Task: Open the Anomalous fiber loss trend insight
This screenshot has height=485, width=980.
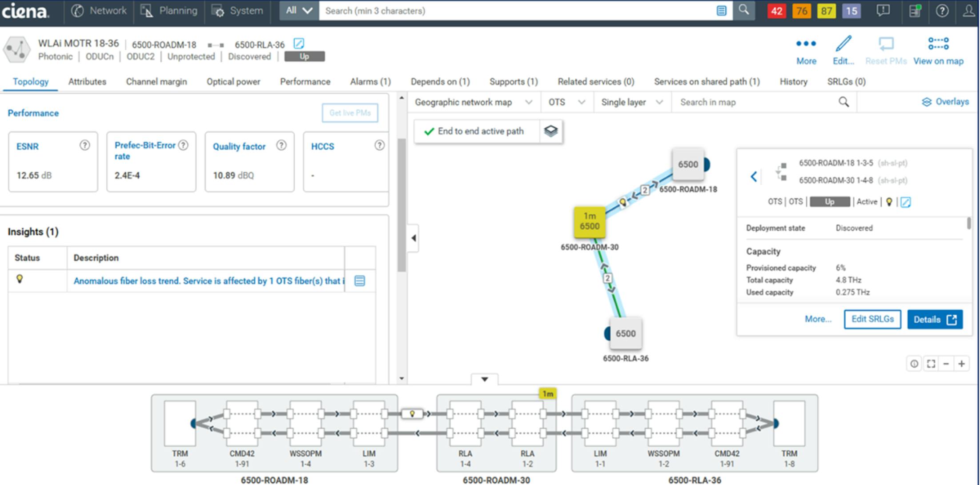Action: [209, 281]
